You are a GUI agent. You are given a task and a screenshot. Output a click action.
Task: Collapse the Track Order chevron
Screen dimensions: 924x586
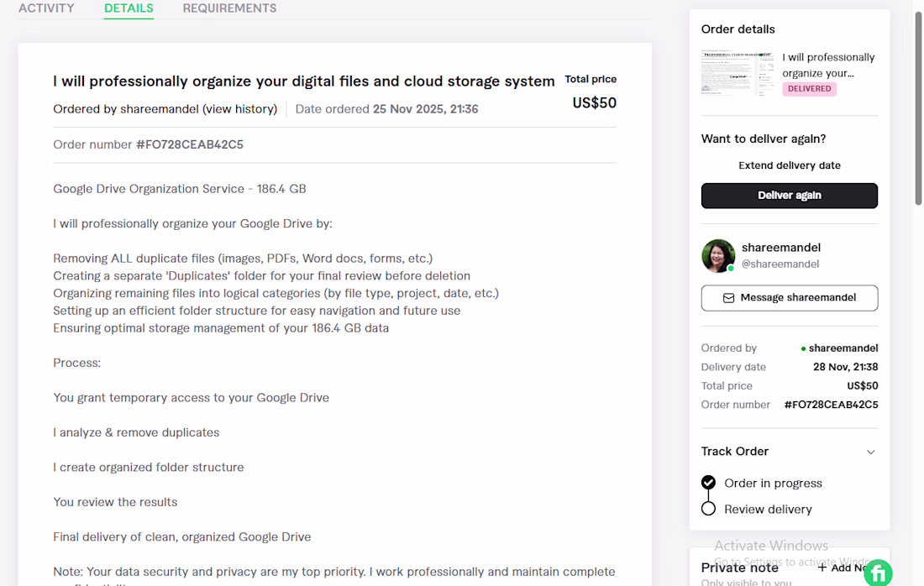(x=870, y=452)
